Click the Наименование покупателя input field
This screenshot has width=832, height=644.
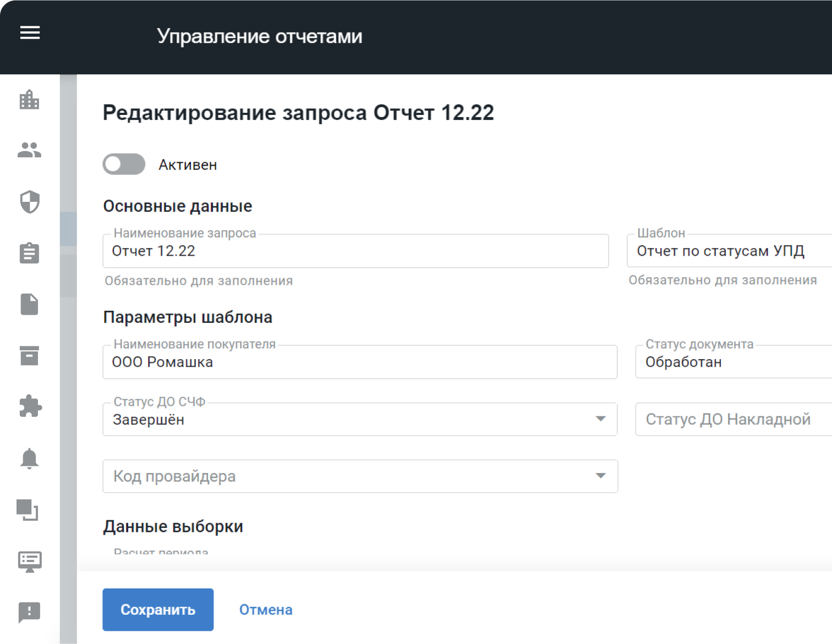point(359,362)
